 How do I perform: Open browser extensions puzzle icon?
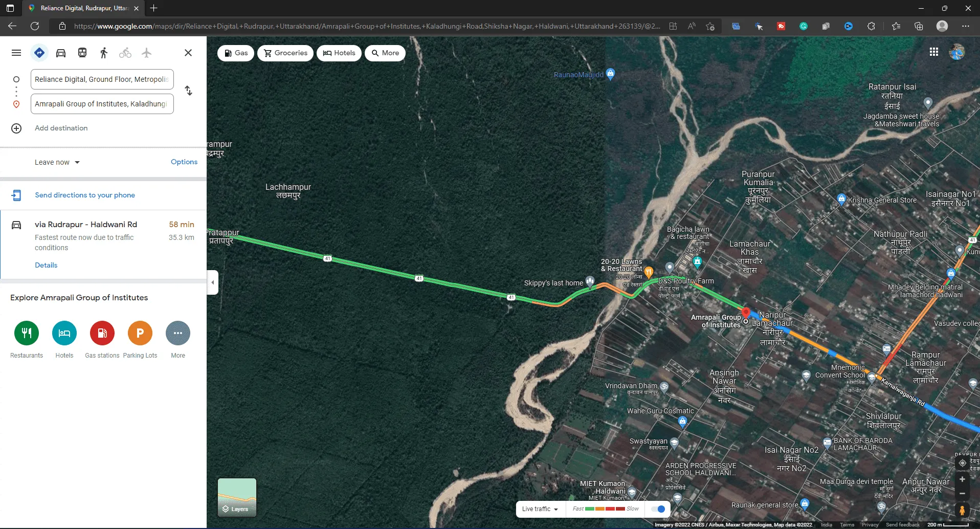[872, 26]
